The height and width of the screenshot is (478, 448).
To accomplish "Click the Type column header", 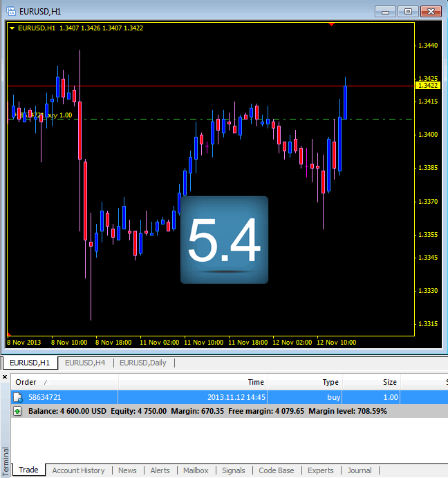I will tap(330, 382).
